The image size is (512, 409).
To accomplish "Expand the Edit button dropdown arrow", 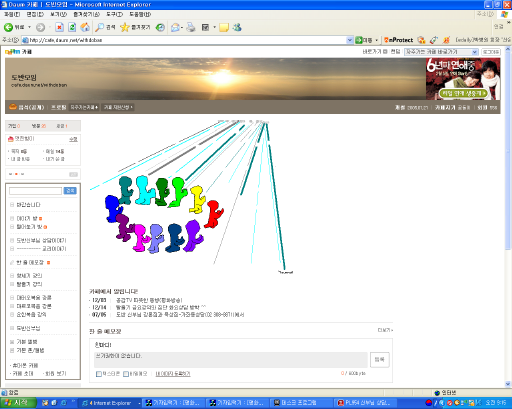I will 214,28.
